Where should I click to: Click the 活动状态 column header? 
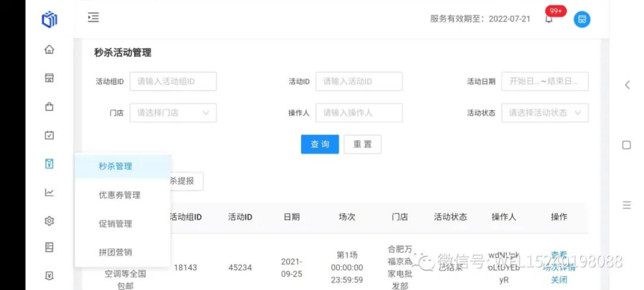pos(451,217)
